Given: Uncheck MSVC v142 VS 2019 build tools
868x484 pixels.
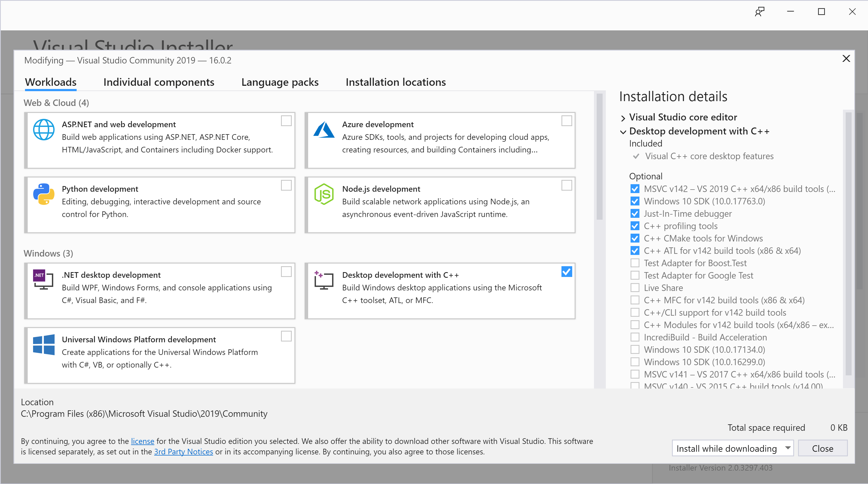Looking at the screenshot, I should 635,189.
